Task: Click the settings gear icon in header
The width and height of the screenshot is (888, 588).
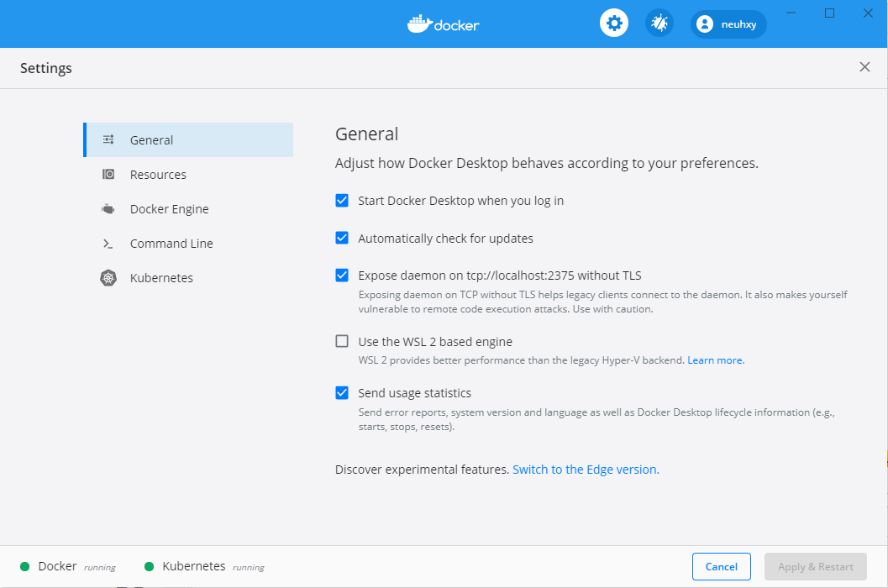Action: (x=614, y=24)
